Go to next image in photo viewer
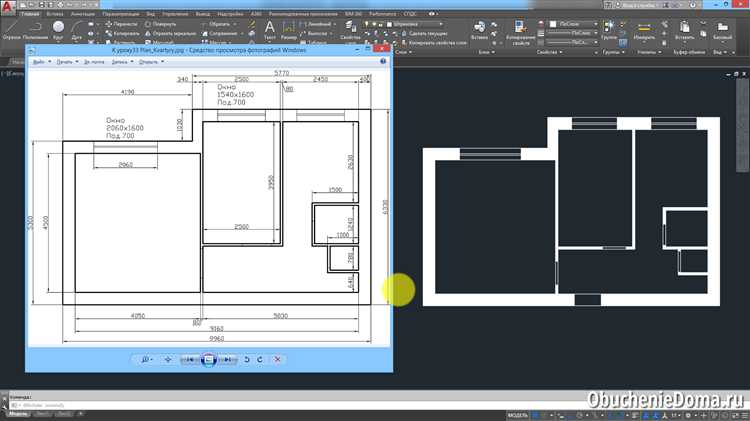 point(228,359)
